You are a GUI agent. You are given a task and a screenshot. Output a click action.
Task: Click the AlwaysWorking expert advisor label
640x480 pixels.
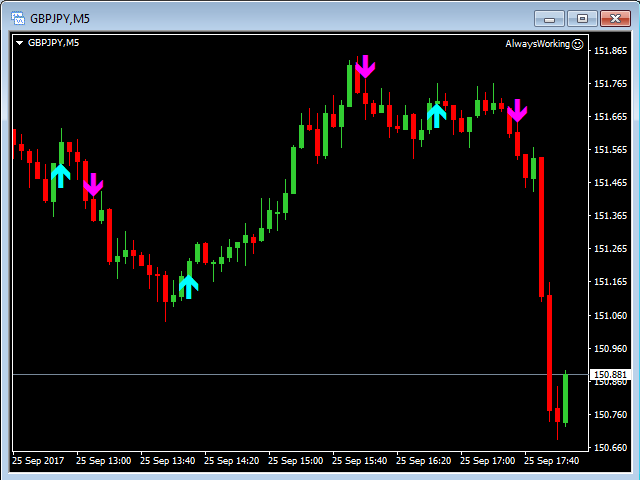pos(537,44)
